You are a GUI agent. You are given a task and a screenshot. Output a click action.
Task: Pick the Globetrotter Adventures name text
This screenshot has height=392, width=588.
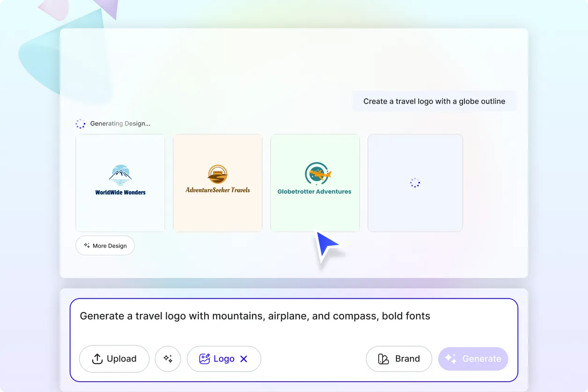314,191
